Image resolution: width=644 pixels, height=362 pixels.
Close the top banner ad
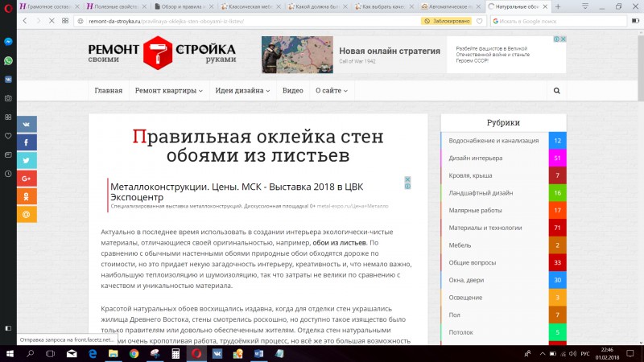point(563,39)
